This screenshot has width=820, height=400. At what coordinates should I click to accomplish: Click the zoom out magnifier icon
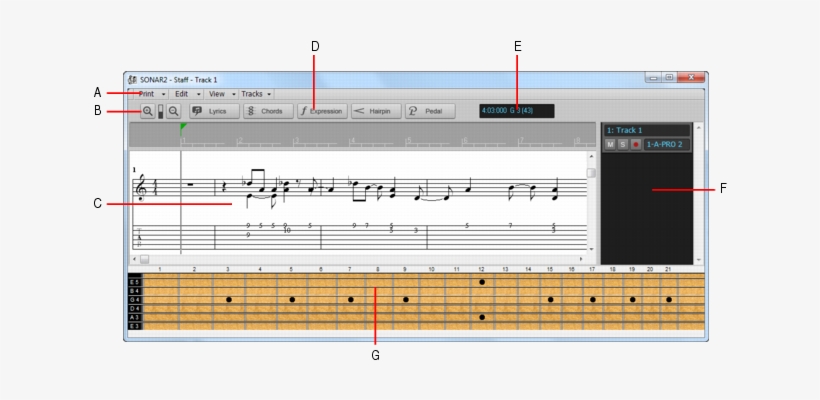(174, 111)
